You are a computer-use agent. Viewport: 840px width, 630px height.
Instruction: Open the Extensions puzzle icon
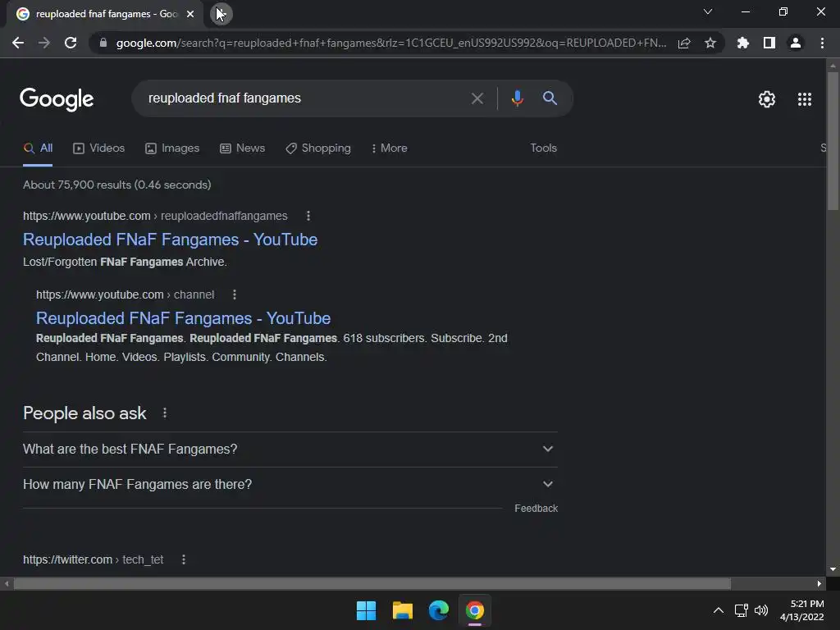(x=743, y=43)
